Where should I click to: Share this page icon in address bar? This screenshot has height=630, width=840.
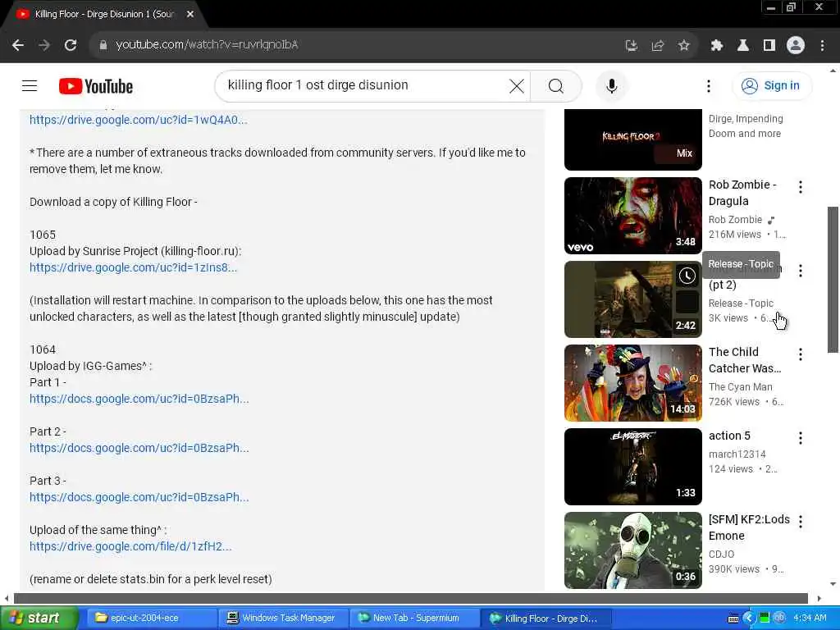point(657,46)
